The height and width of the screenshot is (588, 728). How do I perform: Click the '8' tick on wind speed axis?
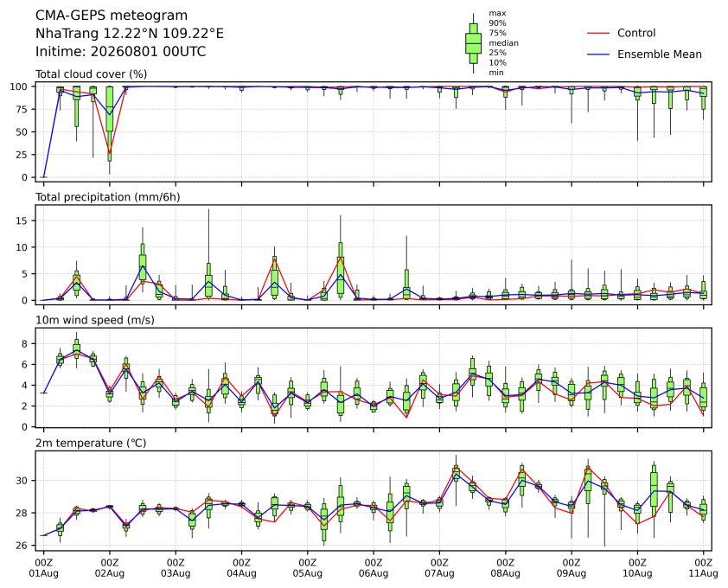[x=25, y=344]
